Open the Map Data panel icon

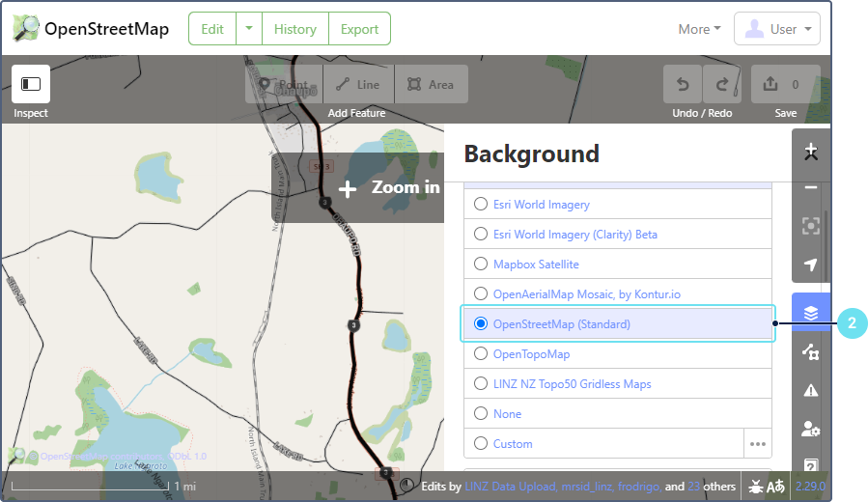coord(810,352)
